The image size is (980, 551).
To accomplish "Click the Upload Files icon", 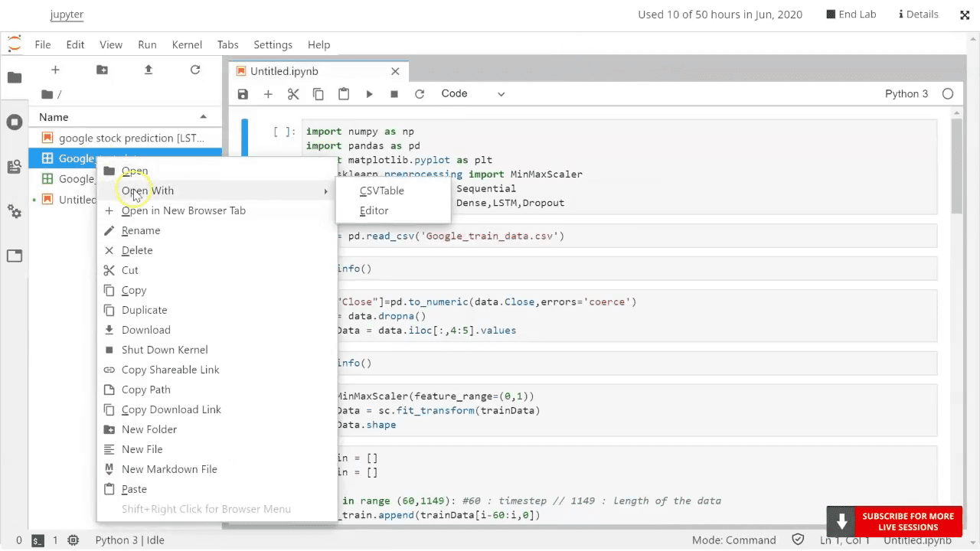I will click(x=149, y=70).
